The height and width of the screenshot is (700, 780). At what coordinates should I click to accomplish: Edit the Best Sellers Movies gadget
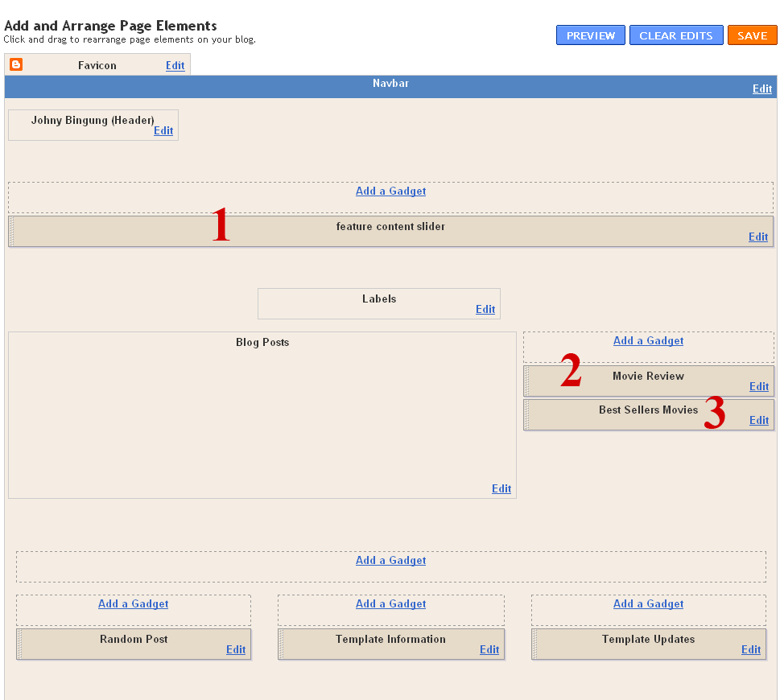click(759, 421)
